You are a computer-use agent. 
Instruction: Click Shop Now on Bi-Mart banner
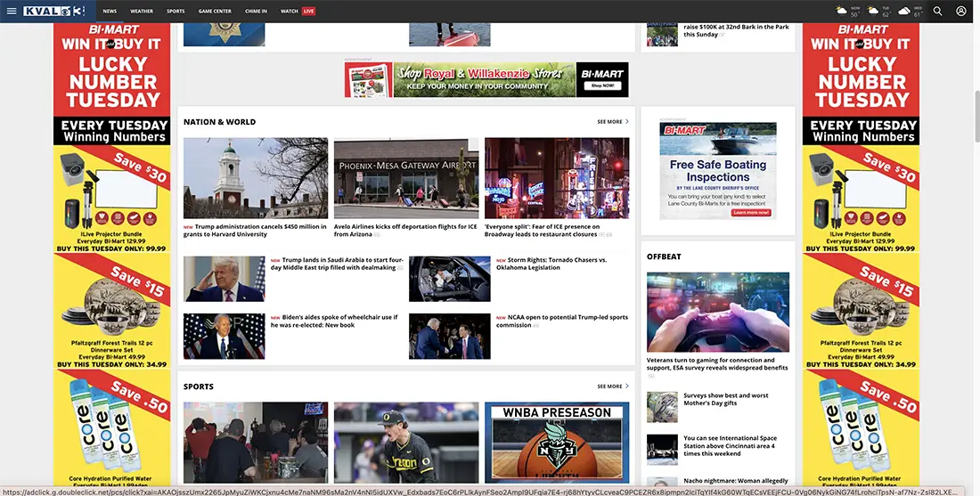[602, 85]
